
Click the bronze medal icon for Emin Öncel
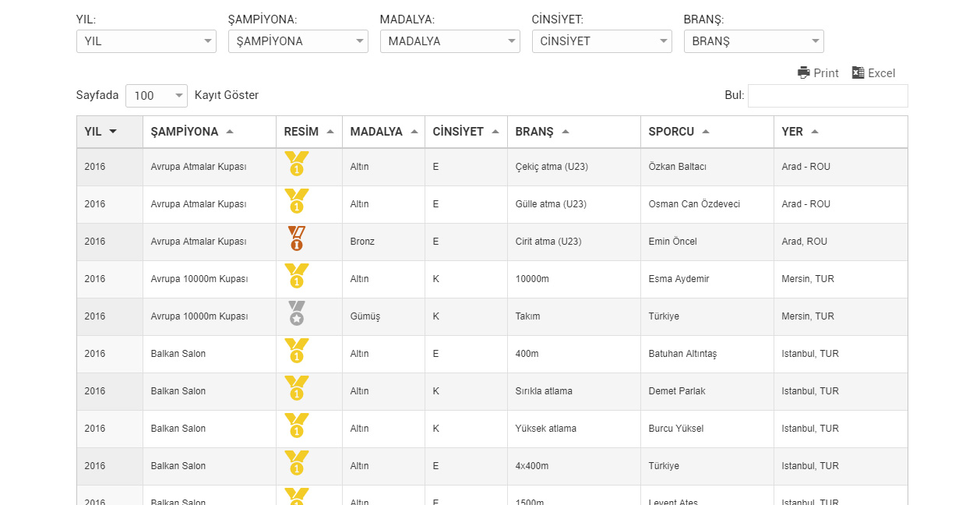point(296,238)
